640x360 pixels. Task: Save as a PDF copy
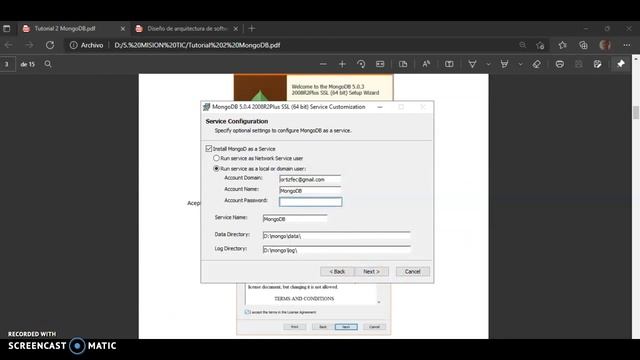click(598, 64)
